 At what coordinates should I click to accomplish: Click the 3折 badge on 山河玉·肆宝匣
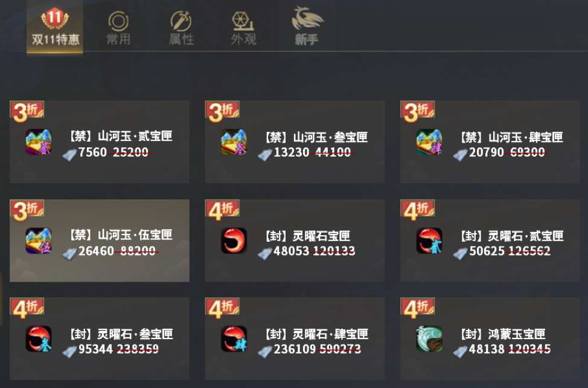pyautogui.click(x=417, y=111)
